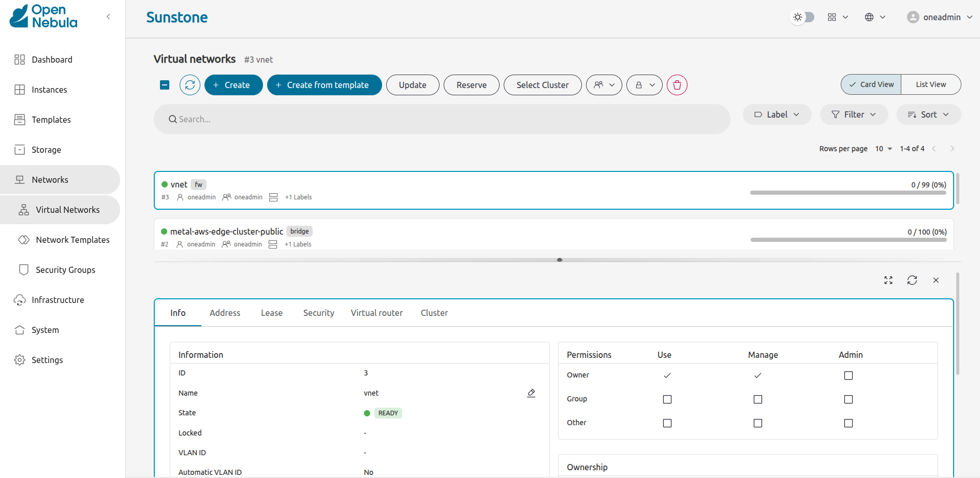Collapse the sidebar with the chevron
Image resolution: width=980 pixels, height=478 pixels.
tap(108, 17)
